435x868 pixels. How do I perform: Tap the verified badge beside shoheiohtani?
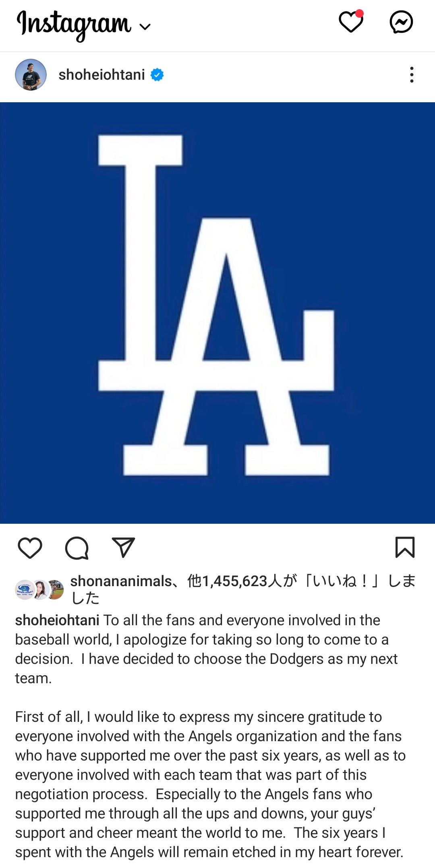coord(157,75)
